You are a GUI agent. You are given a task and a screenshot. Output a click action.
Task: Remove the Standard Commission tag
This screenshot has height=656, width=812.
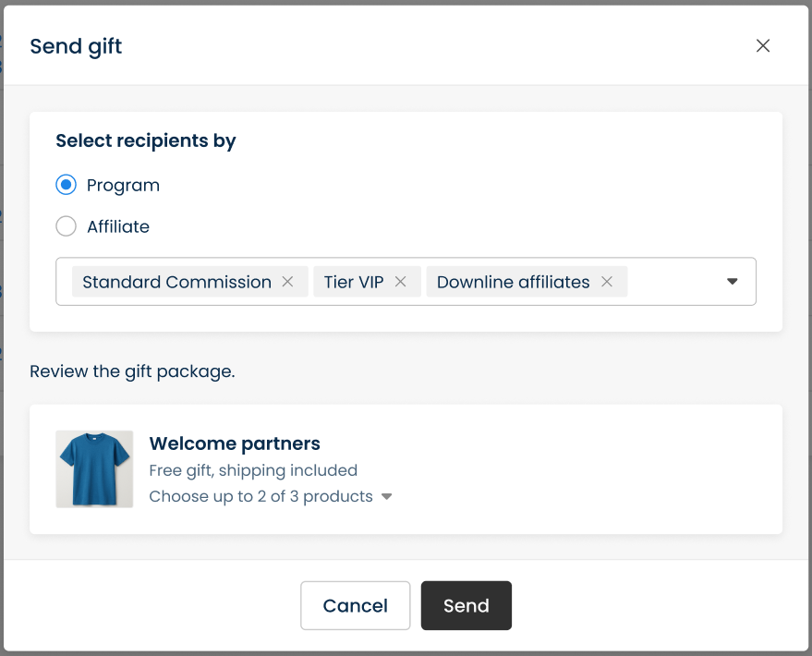[287, 282]
